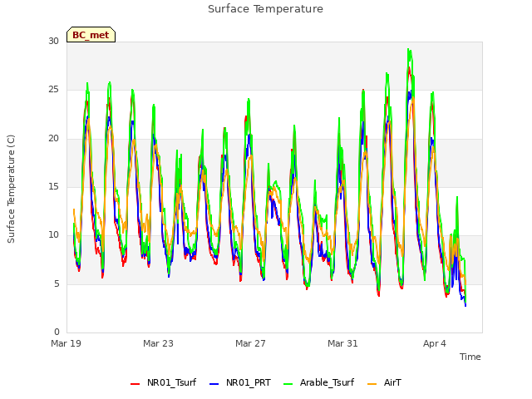The width and height of the screenshot is (532, 399).
Task: Click the 0 y-axis tick label
Action: click(x=57, y=332)
